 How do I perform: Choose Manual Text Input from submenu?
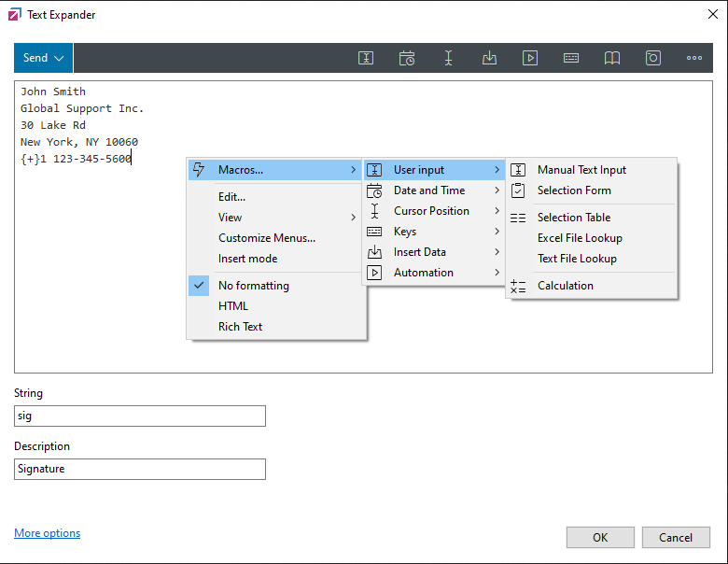coord(581,170)
